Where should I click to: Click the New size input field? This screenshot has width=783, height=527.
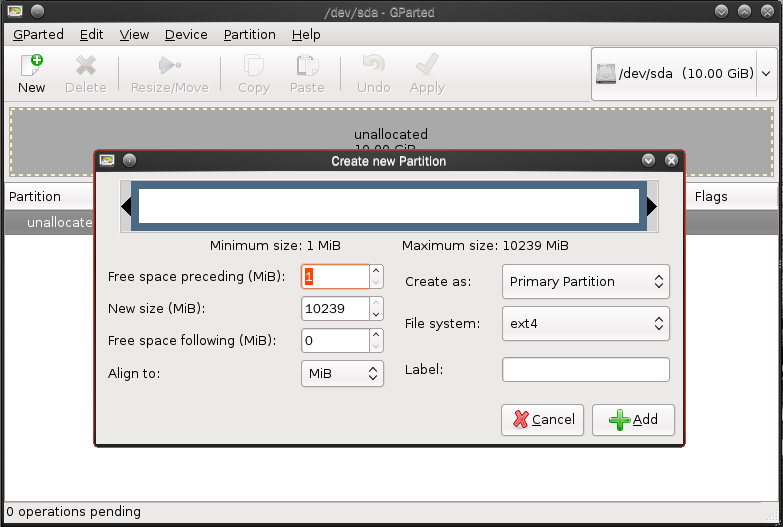pyautogui.click(x=336, y=309)
